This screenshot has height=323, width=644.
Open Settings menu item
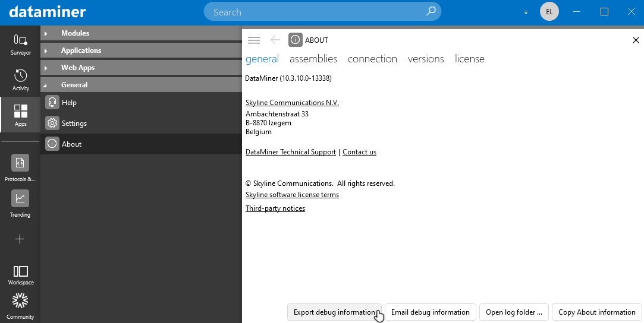tap(141, 123)
